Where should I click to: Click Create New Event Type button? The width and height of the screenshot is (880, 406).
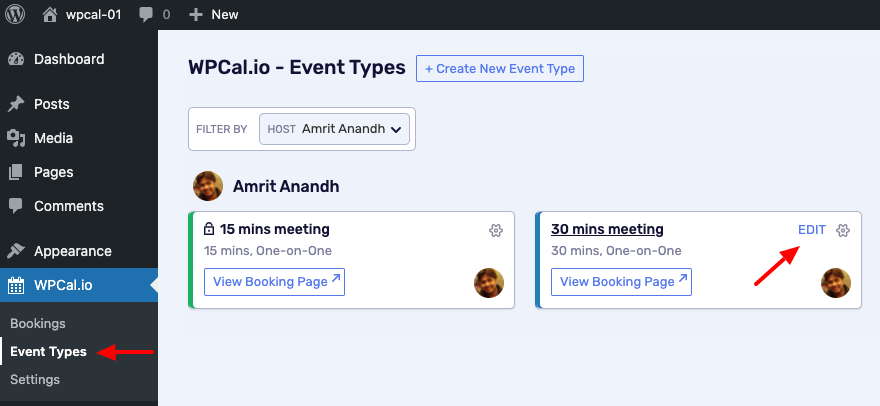point(499,69)
